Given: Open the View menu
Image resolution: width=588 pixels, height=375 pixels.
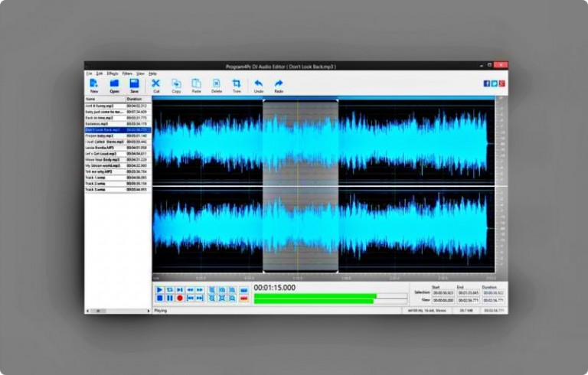Looking at the screenshot, I should point(140,73).
